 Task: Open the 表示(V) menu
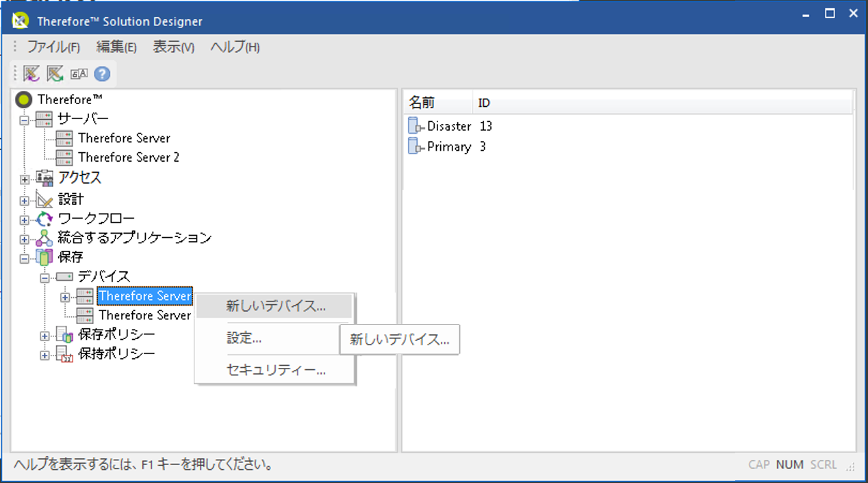point(173,47)
